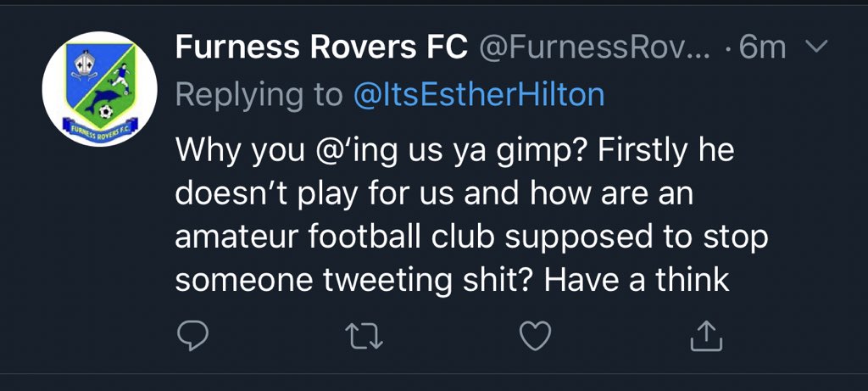The height and width of the screenshot is (391, 868).
Task: Tap the reply speech bubble icon
Action: coord(192,336)
